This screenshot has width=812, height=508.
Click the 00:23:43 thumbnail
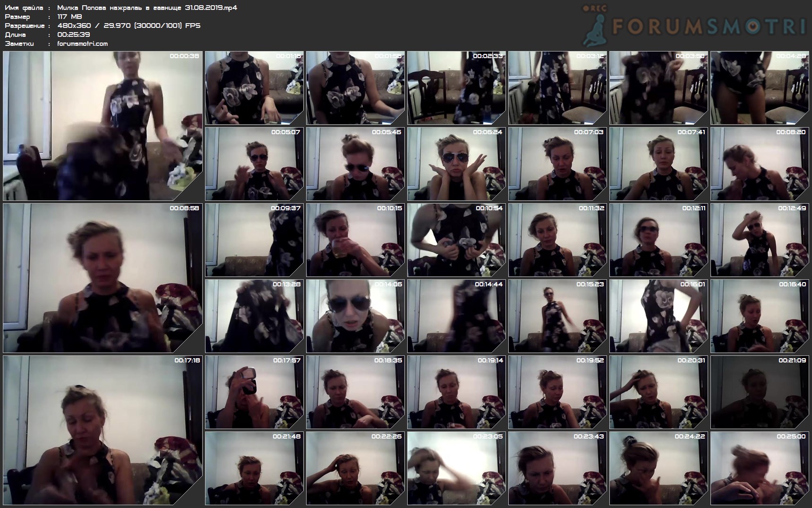557,468
